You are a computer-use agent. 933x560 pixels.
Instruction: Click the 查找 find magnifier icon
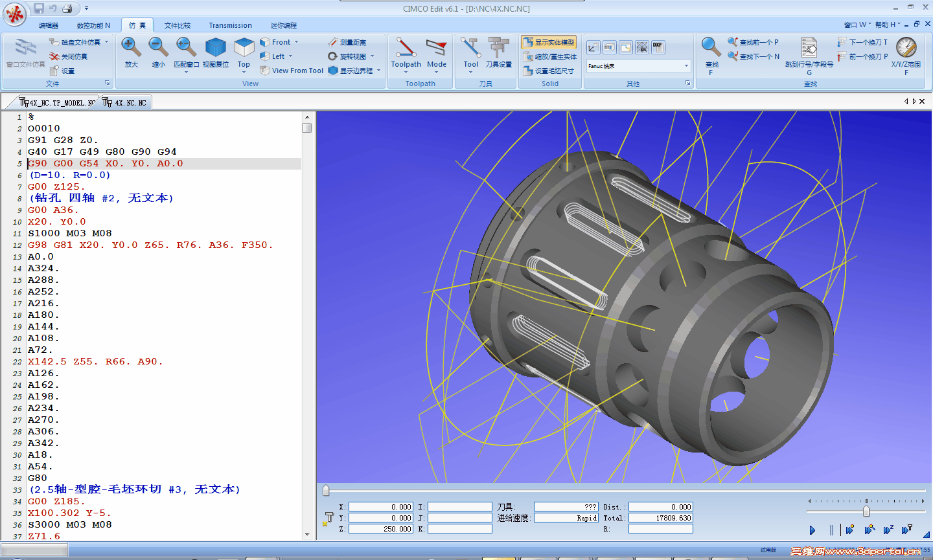coord(711,47)
